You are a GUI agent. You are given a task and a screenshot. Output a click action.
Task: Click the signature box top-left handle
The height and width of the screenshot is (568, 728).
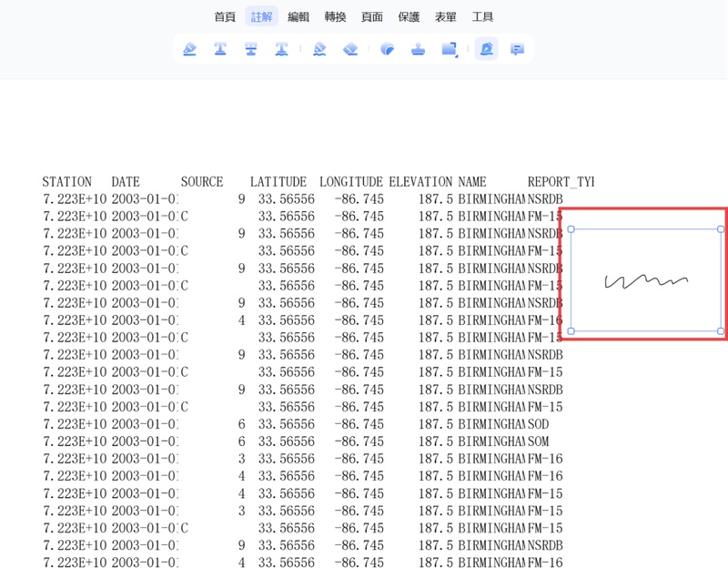tap(571, 229)
